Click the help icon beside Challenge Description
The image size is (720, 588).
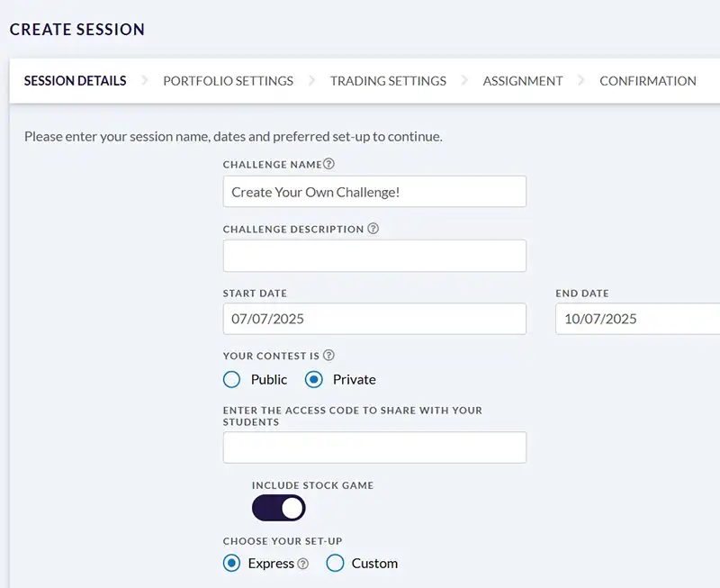[373, 229]
